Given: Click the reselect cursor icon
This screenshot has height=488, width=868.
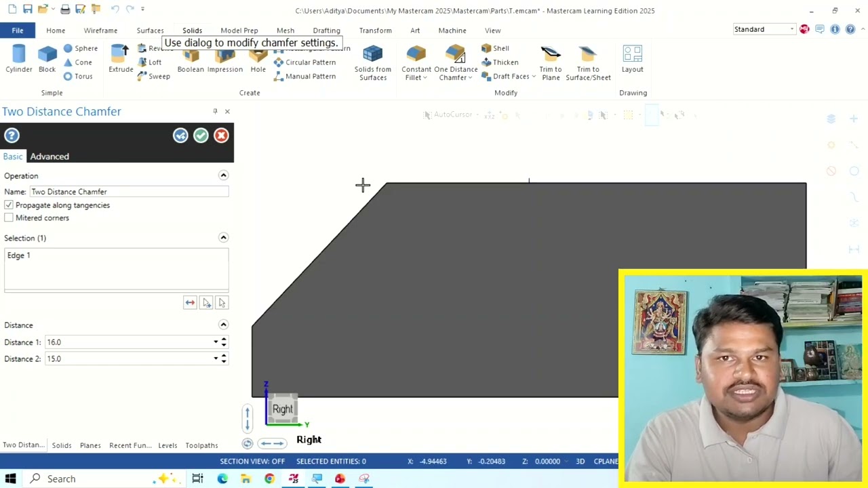Looking at the screenshot, I should [x=222, y=303].
